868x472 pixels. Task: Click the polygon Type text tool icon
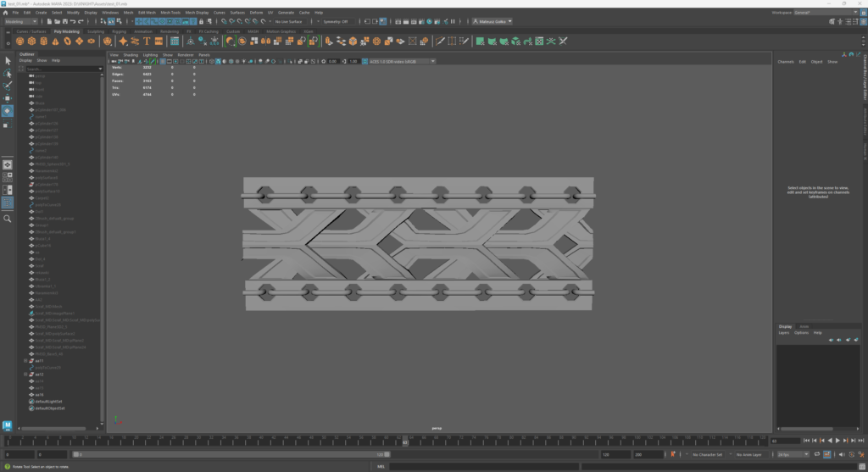coord(147,42)
